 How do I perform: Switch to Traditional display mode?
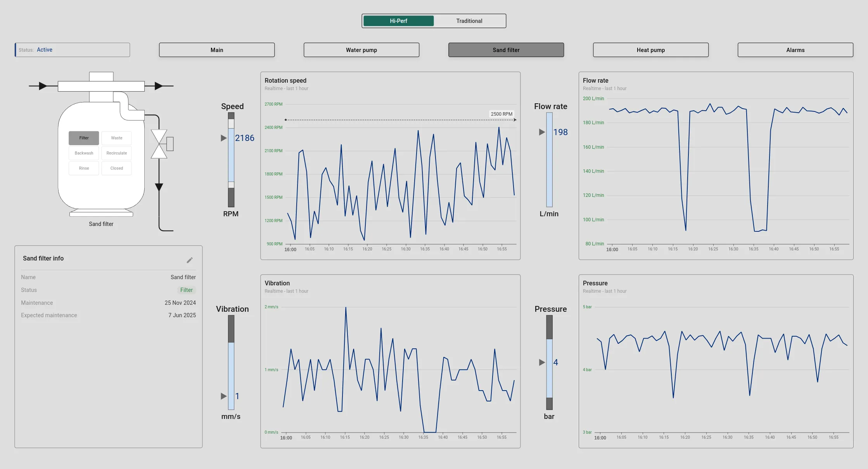(x=469, y=21)
